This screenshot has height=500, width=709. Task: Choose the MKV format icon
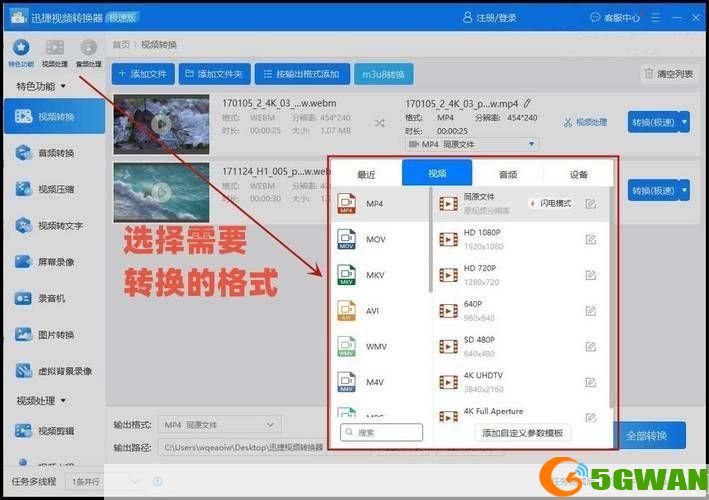[x=347, y=275]
